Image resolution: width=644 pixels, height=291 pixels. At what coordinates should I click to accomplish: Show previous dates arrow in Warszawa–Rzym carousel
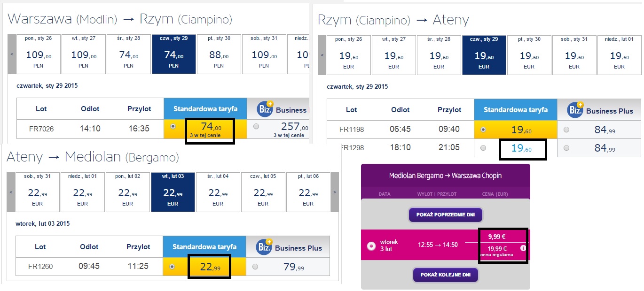pos(12,54)
